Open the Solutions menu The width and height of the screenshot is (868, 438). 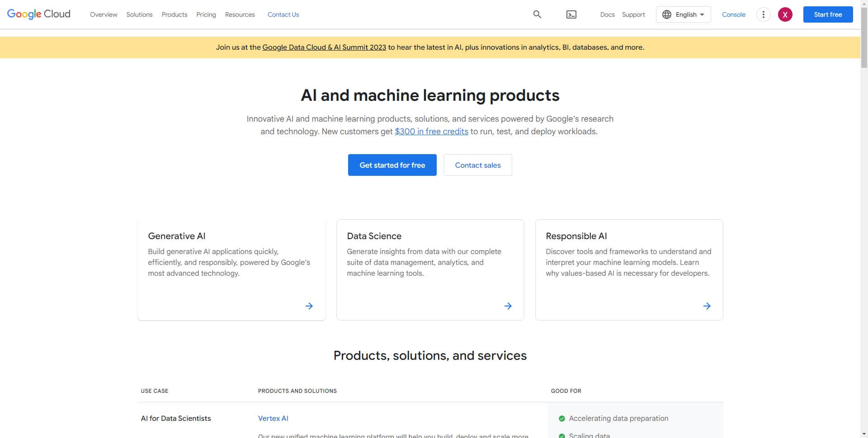point(140,14)
